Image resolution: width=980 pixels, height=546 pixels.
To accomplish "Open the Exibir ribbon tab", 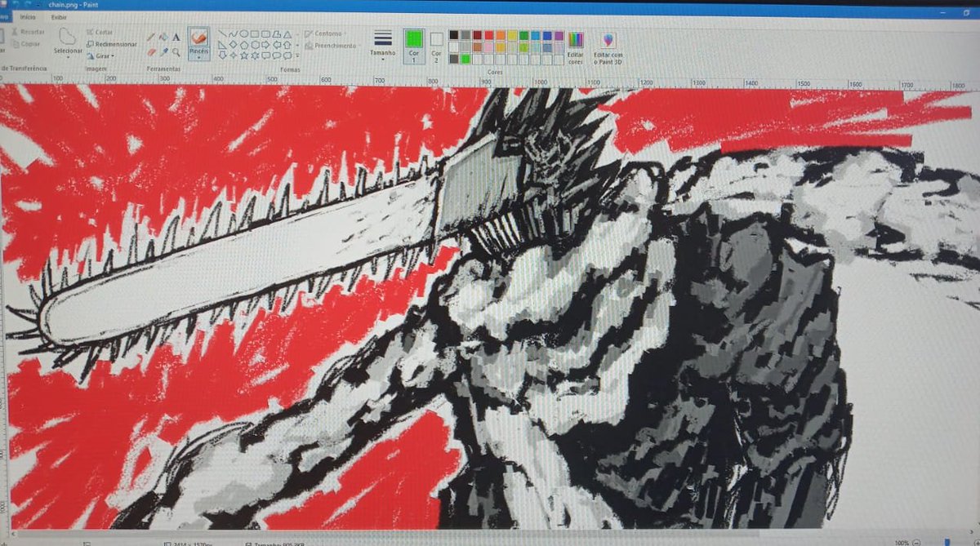I will point(59,16).
